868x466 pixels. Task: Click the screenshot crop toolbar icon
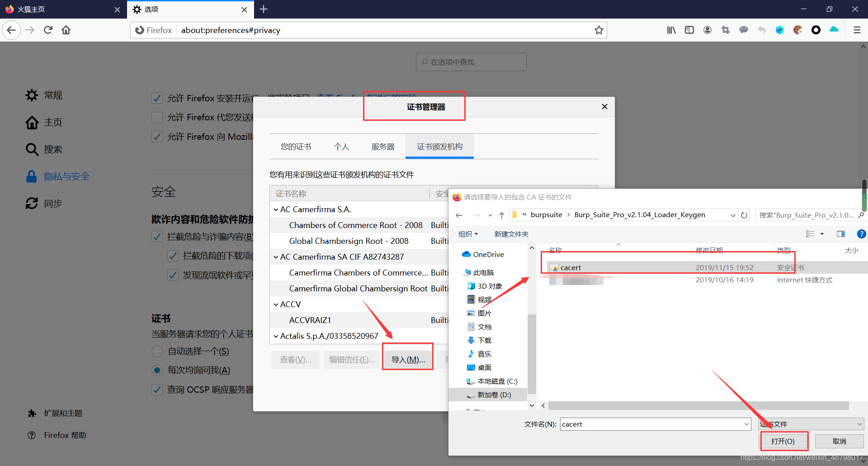pyautogui.click(x=726, y=30)
